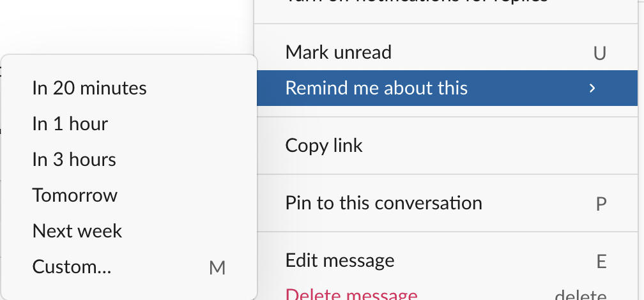Click the notifications for replies item at top

[x=415, y=3]
